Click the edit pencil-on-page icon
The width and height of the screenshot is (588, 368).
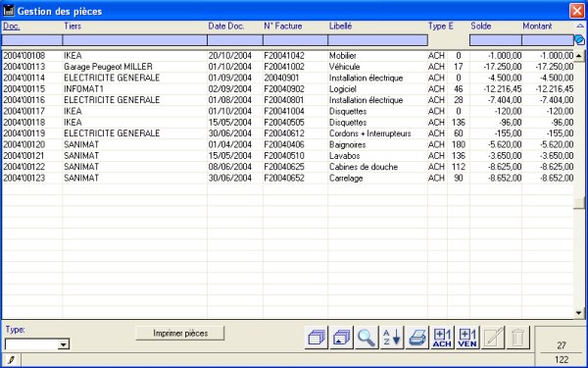493,338
